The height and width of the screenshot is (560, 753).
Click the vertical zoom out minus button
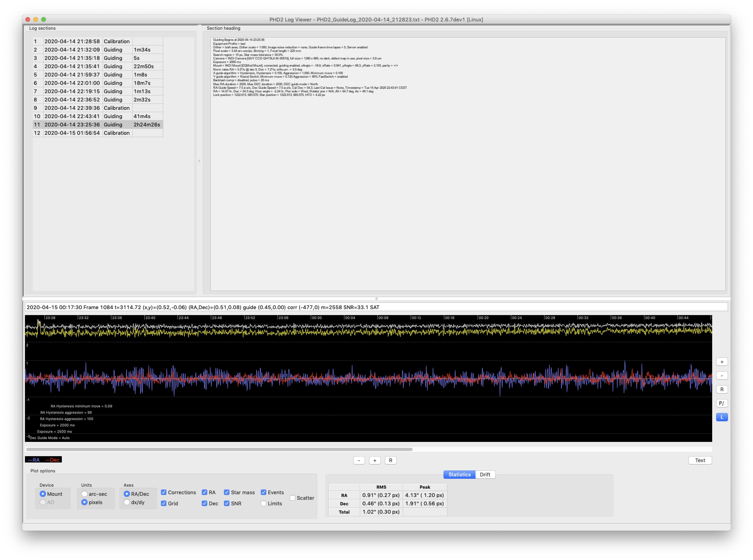click(x=721, y=376)
